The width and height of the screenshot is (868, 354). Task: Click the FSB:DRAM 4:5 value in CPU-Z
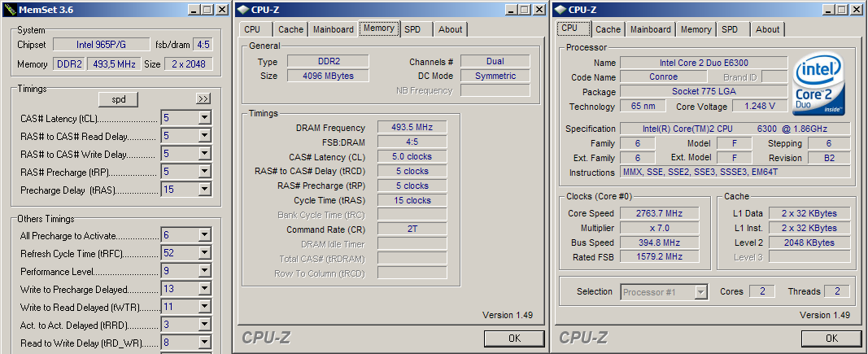coord(412,142)
